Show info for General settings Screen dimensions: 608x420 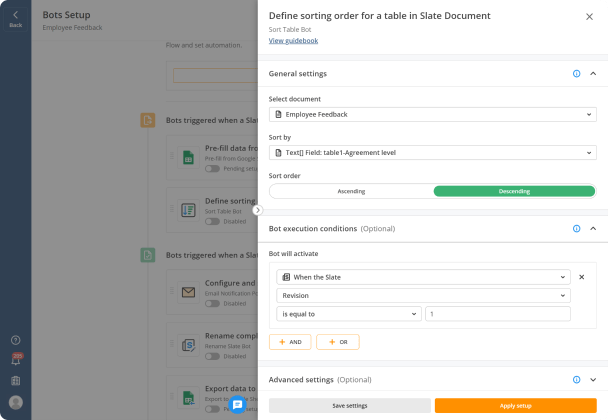coord(577,74)
